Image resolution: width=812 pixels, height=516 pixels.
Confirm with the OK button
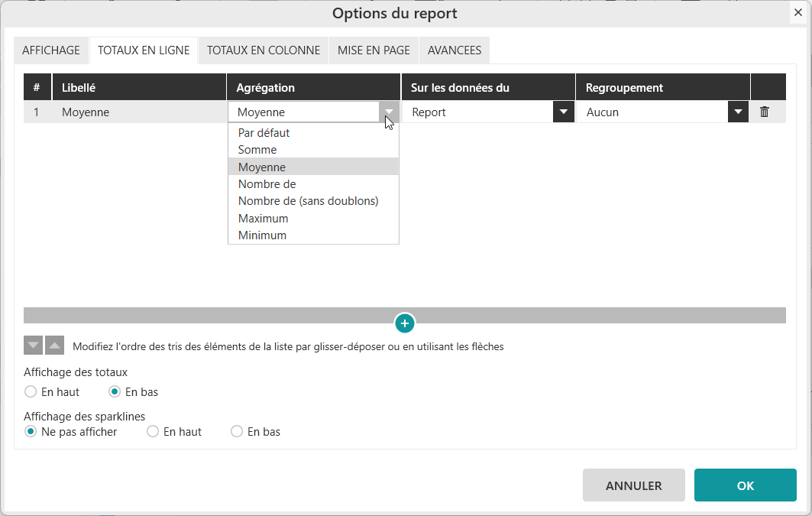coord(745,485)
